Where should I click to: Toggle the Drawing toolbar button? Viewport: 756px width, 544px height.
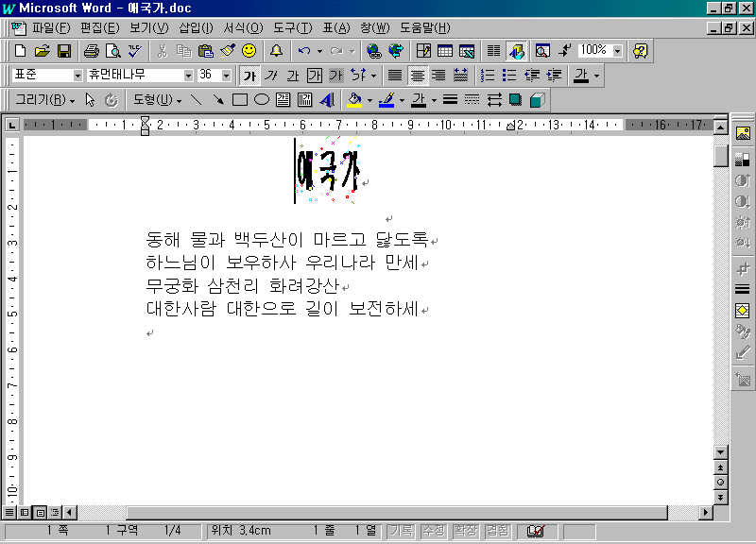point(516,51)
